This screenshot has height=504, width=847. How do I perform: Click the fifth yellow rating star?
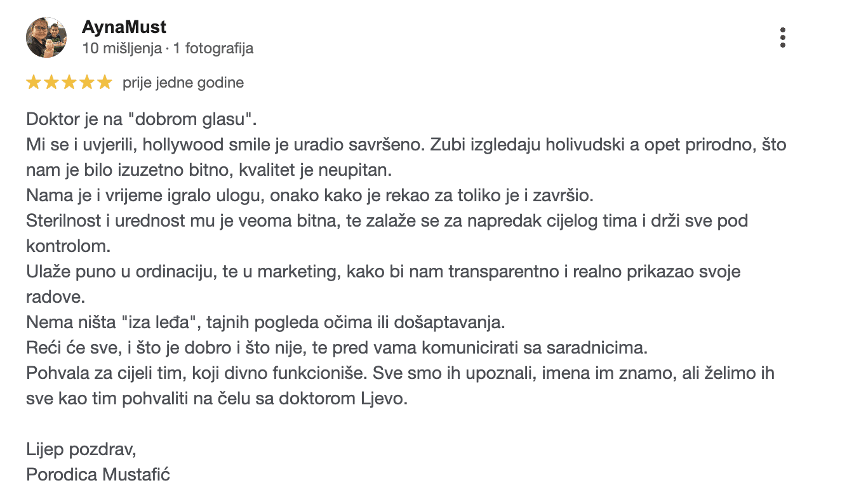coord(104,83)
